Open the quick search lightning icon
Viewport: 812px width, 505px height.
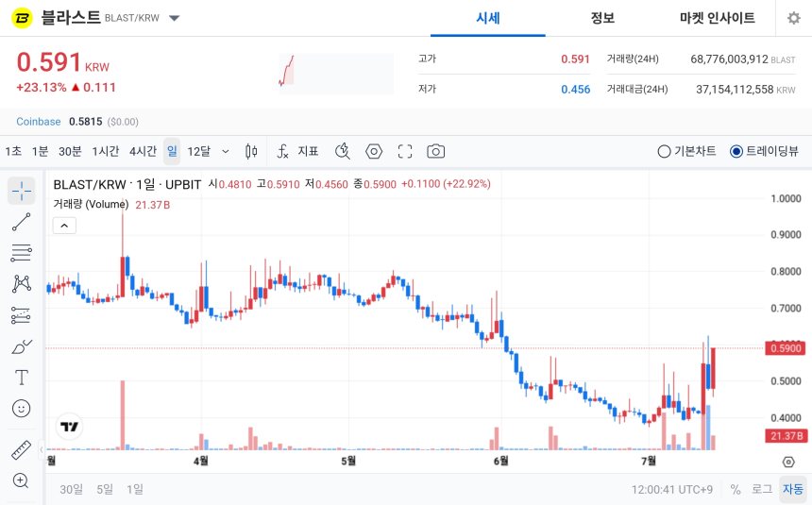343,151
